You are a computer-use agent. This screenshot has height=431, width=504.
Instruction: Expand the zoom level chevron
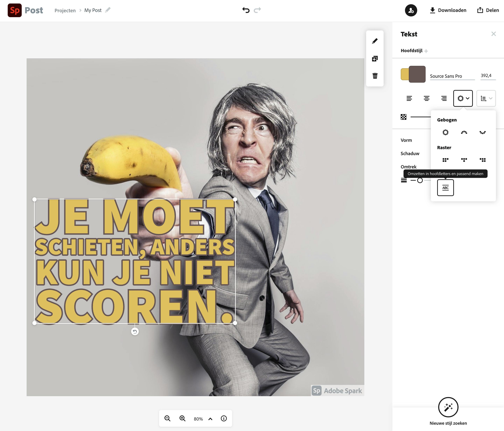point(210,419)
